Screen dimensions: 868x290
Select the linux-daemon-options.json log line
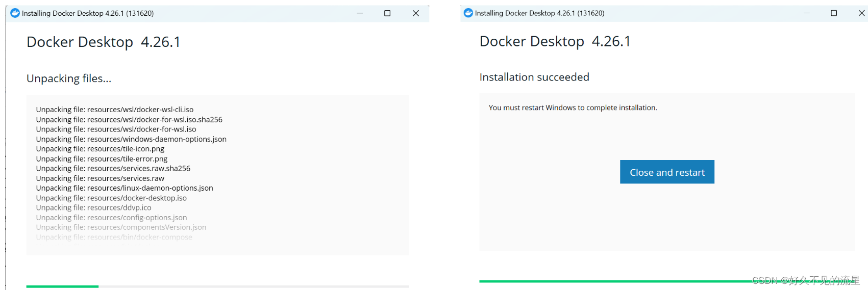125,188
